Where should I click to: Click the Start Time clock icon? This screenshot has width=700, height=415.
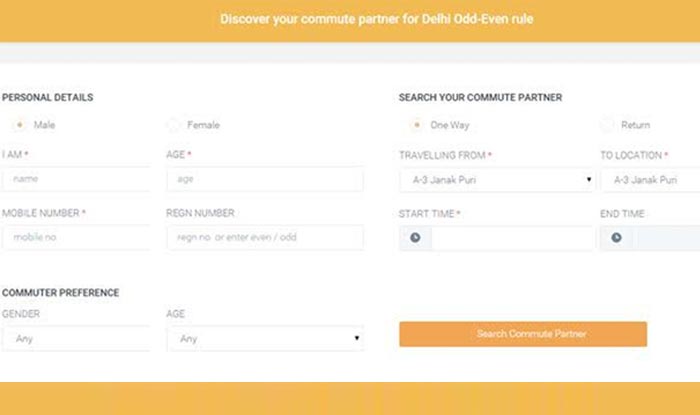click(415, 237)
